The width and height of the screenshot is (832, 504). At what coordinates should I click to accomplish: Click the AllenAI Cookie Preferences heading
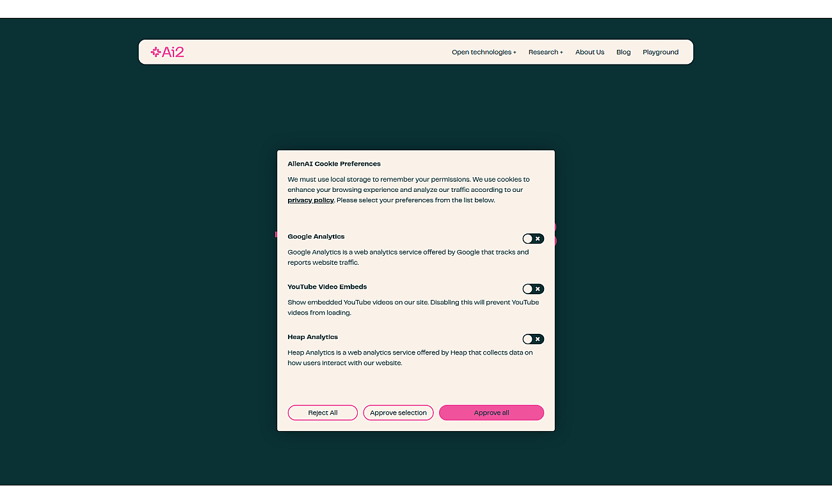[x=334, y=164]
